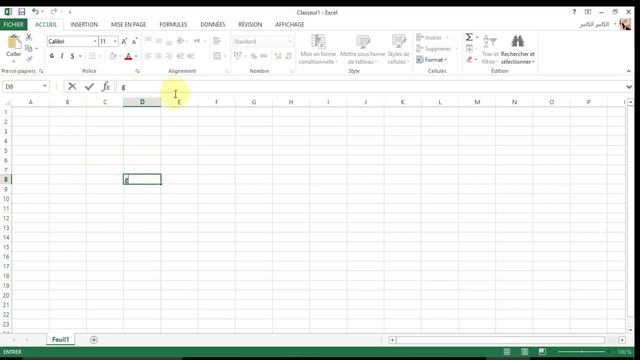Screen dimensions: 640x360
Task: Apply the fill color paint bucket
Action: (x=113, y=56)
